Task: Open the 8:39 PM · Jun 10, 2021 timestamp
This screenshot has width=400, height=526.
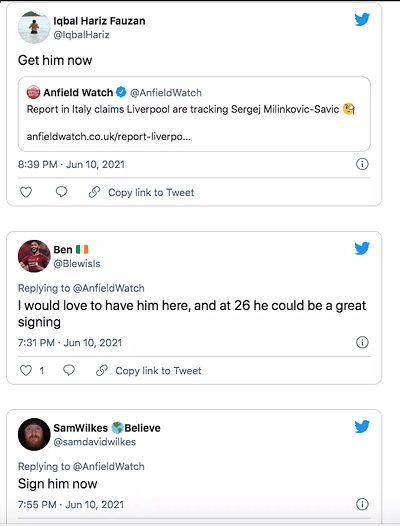Action: coord(71,164)
